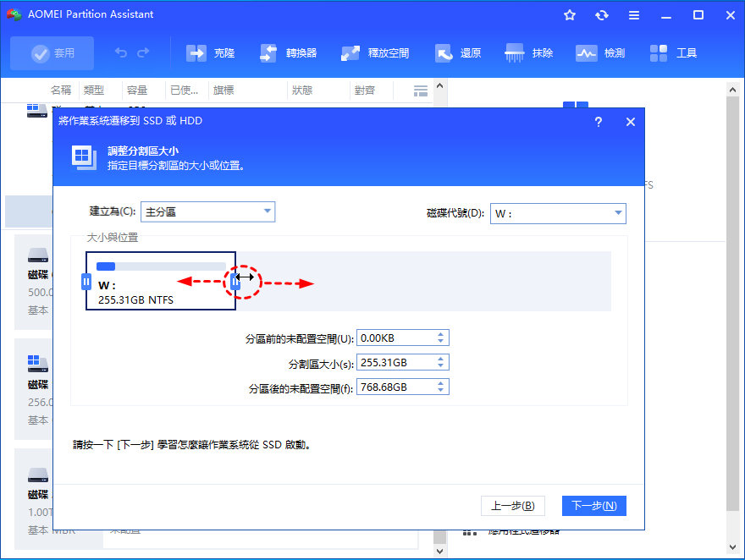Click the undo arrow in toolbar
This screenshot has height=560, width=745.
click(121, 52)
